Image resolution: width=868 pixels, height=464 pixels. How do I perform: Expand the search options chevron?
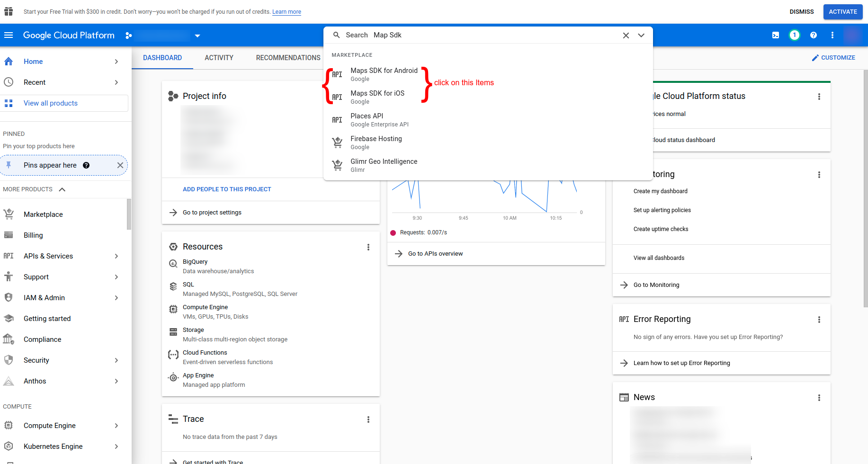click(641, 36)
